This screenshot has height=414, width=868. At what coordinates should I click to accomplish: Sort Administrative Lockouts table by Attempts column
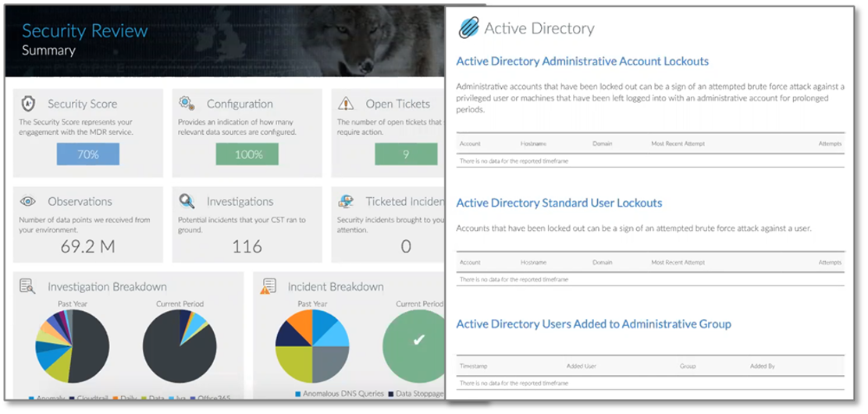(x=830, y=143)
